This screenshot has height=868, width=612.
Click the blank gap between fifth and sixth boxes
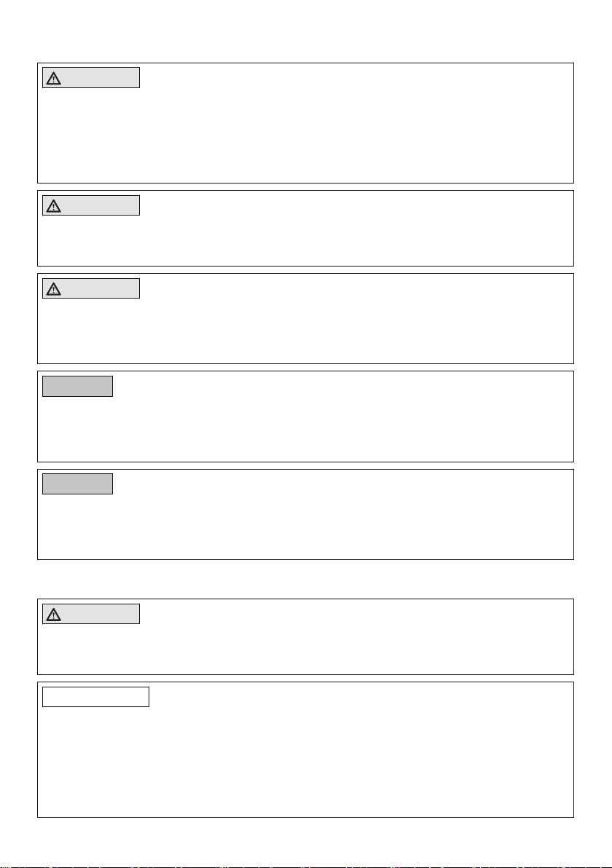(305, 579)
